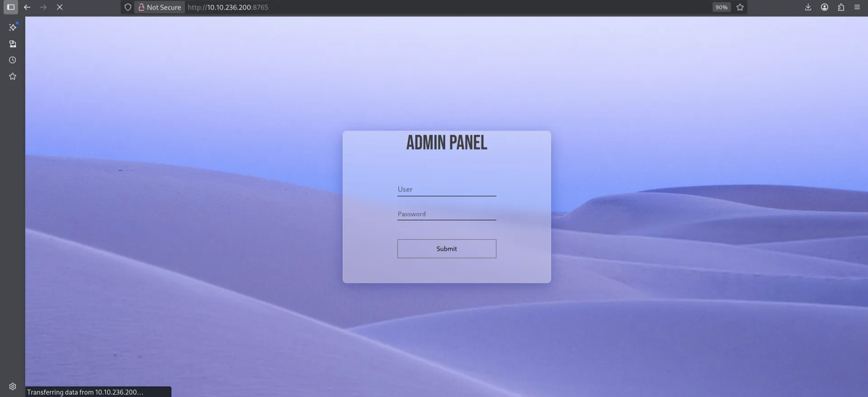Screen dimensions: 868x397
Task: Click the ADMIN PANEL heading text
Action: click(447, 143)
